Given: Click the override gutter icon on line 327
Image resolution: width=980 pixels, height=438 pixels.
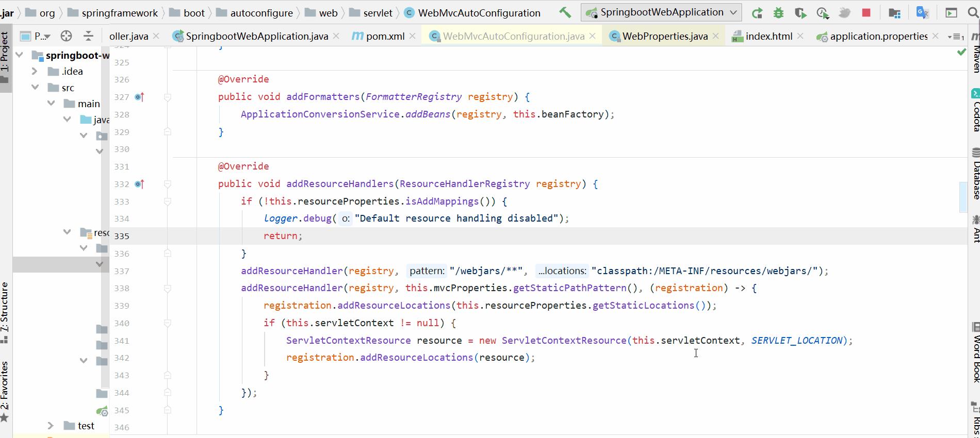Looking at the screenshot, I should 139,97.
